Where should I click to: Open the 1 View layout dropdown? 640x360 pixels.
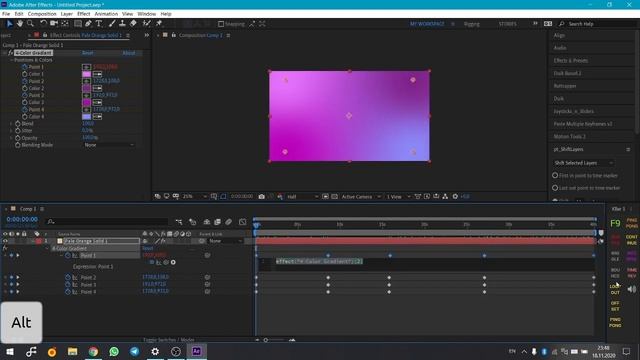click(398, 196)
